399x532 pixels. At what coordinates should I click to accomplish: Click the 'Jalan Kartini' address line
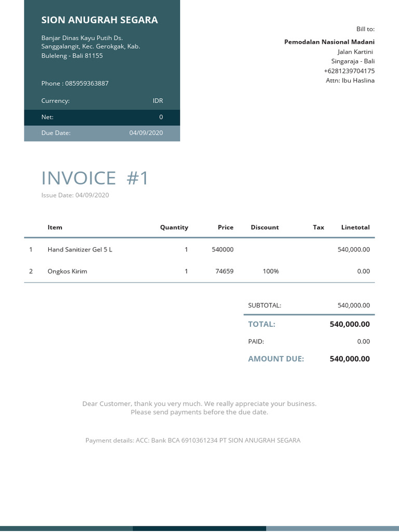[x=355, y=52]
